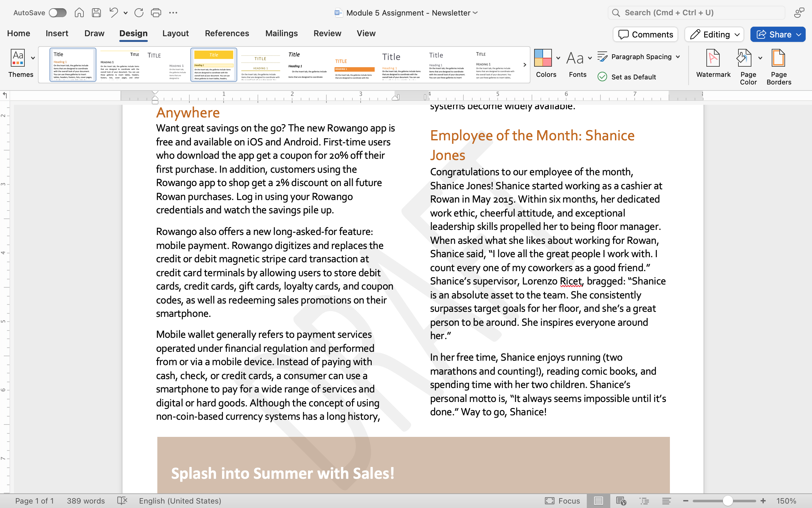Image resolution: width=812 pixels, height=508 pixels.
Task: Select the first document style set thumbnail
Action: (x=73, y=64)
